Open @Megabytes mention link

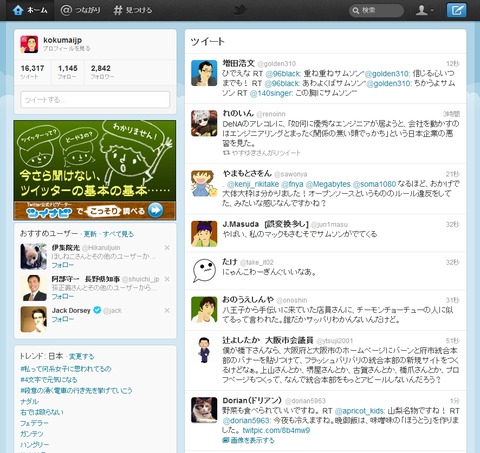tap(328, 184)
